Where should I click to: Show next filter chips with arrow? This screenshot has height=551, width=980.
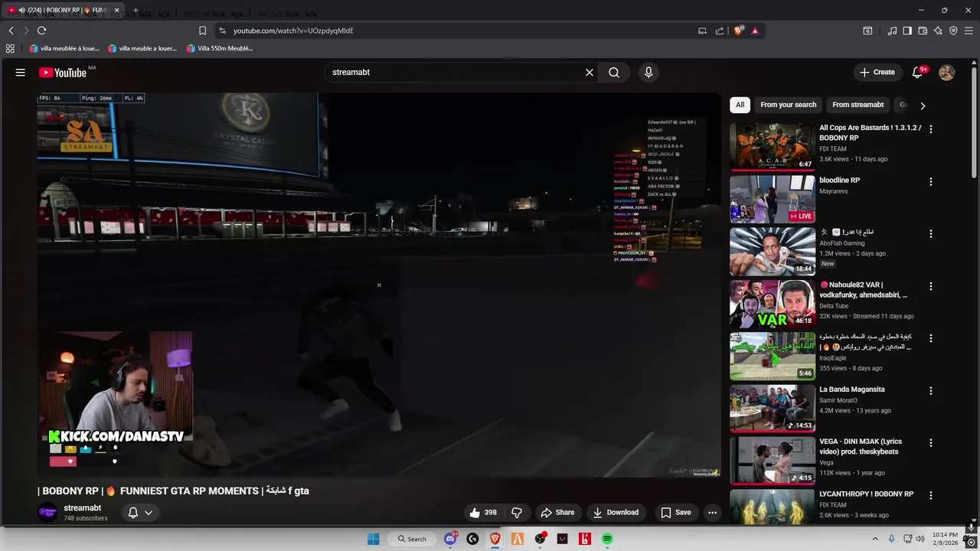point(923,106)
